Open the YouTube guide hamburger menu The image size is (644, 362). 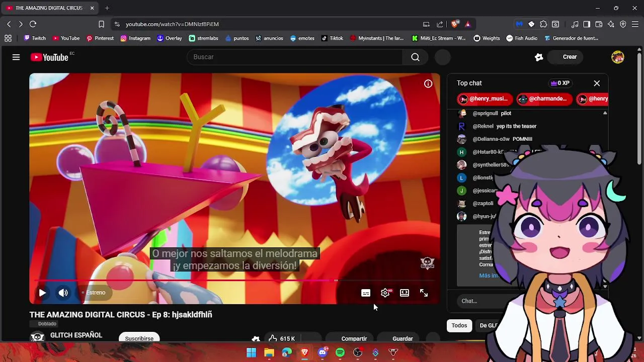click(16, 57)
